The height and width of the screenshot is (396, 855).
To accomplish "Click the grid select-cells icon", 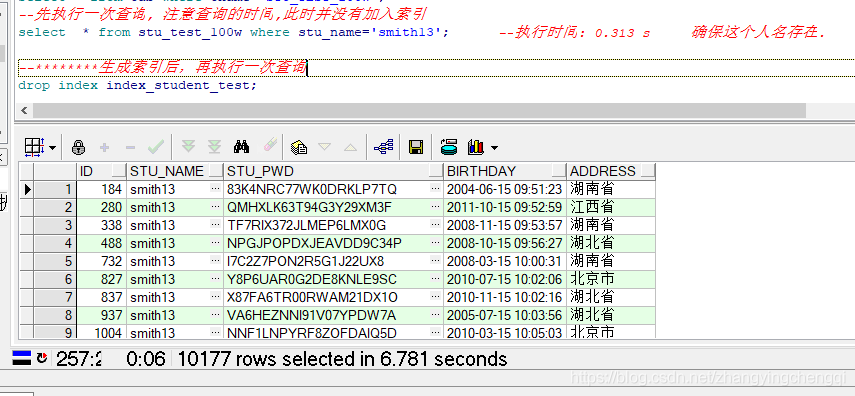I will tap(35, 147).
